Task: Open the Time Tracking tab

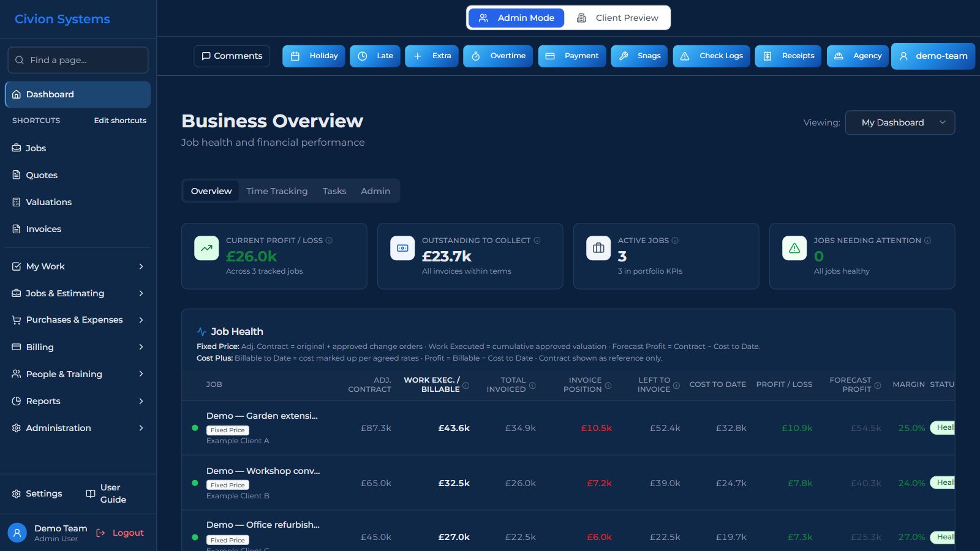Action: point(277,191)
